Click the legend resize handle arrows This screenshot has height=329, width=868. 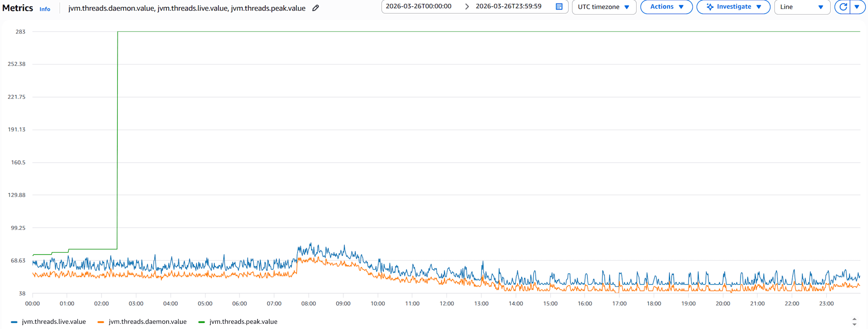[x=854, y=322]
